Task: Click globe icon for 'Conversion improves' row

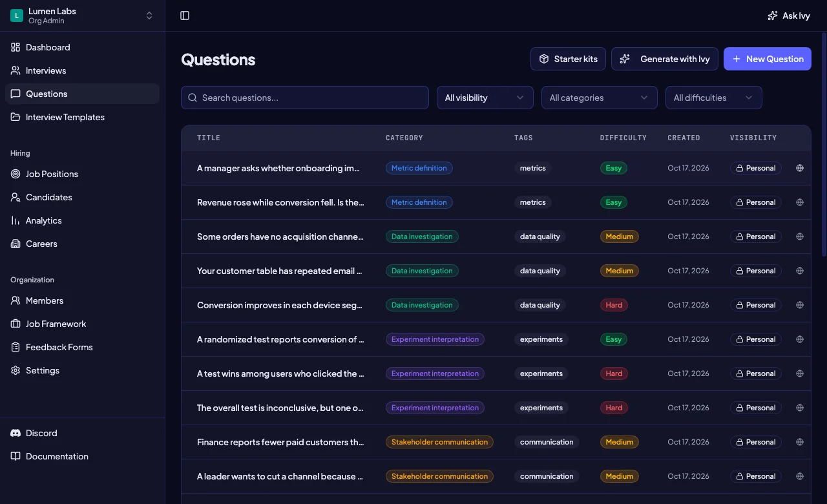Action: click(x=800, y=305)
